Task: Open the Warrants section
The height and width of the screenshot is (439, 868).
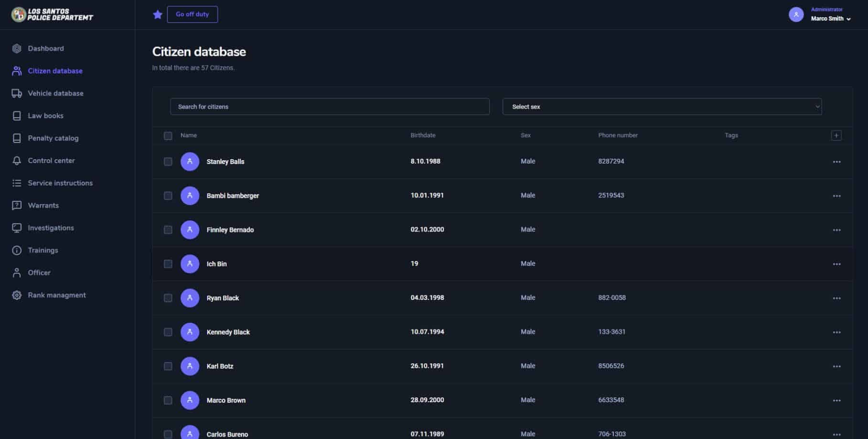Action: click(43, 205)
